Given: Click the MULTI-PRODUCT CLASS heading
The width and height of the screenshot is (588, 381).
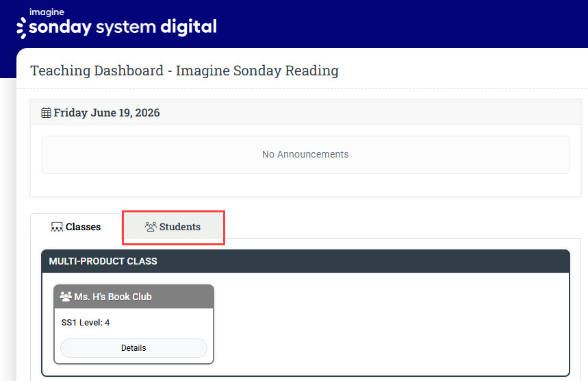Looking at the screenshot, I should [x=103, y=261].
